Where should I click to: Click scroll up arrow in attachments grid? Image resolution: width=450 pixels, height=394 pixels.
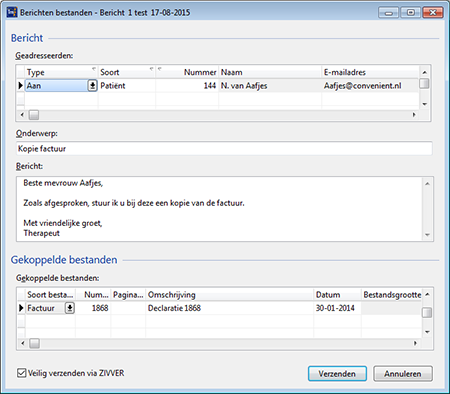(x=427, y=294)
